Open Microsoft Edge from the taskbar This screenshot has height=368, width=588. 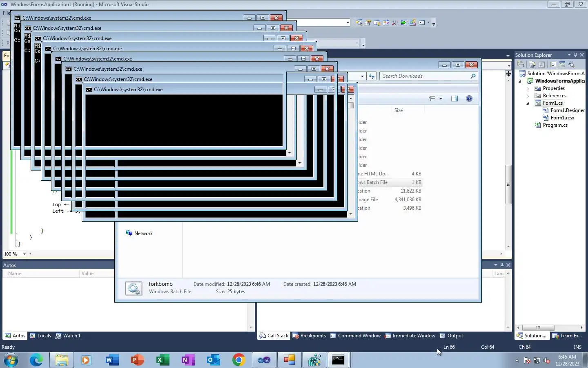[x=36, y=360]
